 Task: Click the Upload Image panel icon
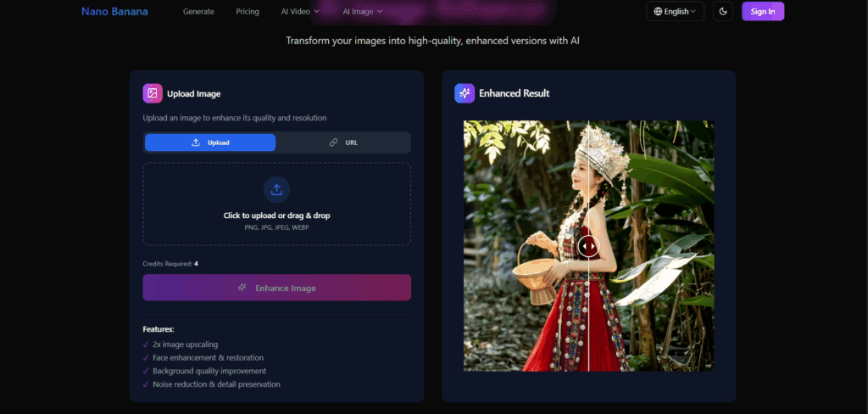[x=153, y=93]
